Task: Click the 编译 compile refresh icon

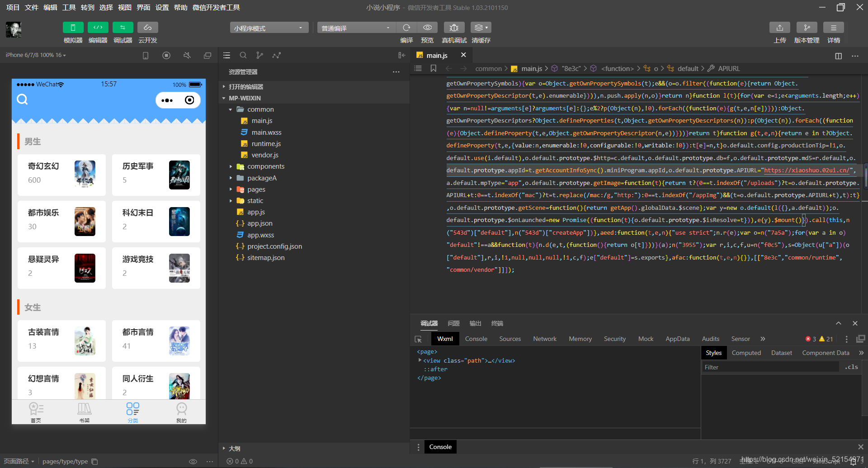Action: [406, 28]
